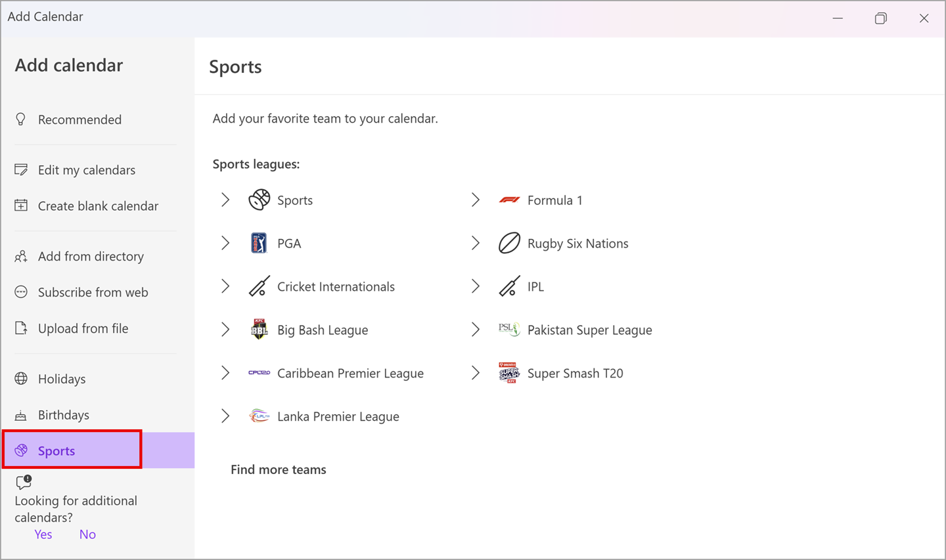Expand the Rugby Six Nations chevron
The image size is (946, 560).
click(x=476, y=243)
